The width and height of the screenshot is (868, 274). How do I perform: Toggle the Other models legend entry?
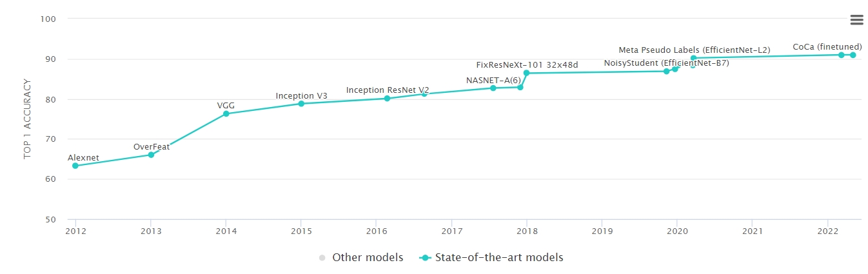coord(361,257)
